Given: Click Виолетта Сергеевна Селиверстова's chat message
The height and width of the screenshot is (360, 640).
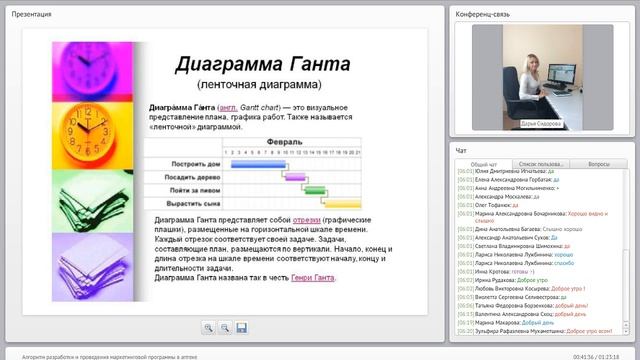Looking at the screenshot, I should click(x=512, y=297).
